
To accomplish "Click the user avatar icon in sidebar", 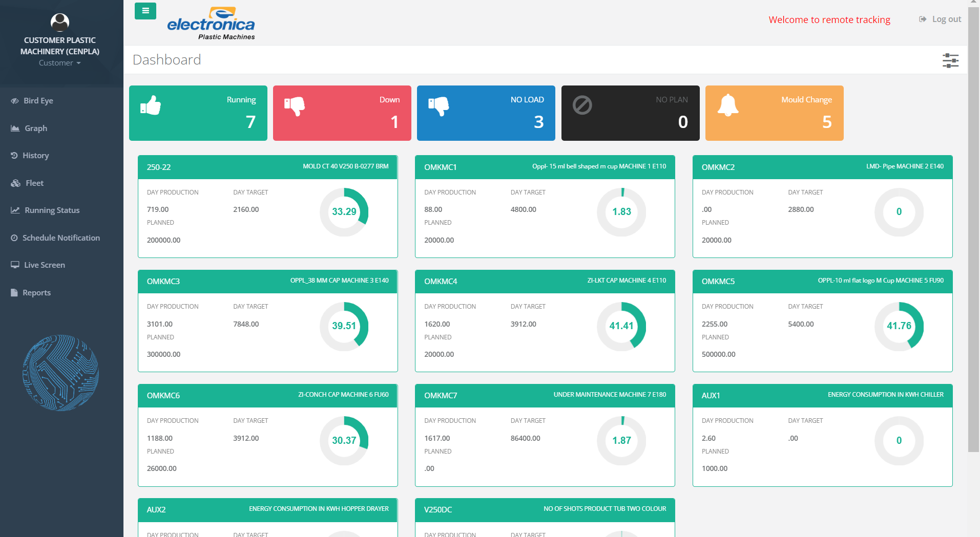I will tap(60, 22).
